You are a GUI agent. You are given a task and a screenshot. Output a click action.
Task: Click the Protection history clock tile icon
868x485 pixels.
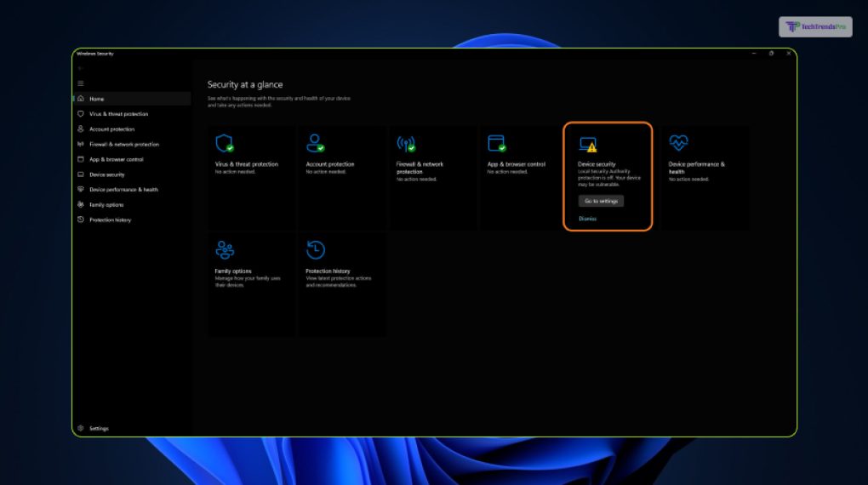(316, 249)
